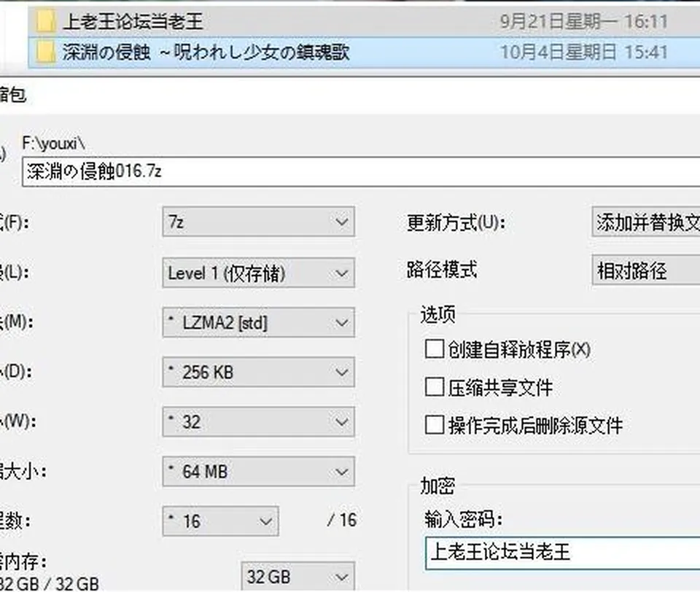Click the date 9月21日星期一 16:11
The width and height of the screenshot is (700, 592).
pyautogui.click(x=584, y=21)
